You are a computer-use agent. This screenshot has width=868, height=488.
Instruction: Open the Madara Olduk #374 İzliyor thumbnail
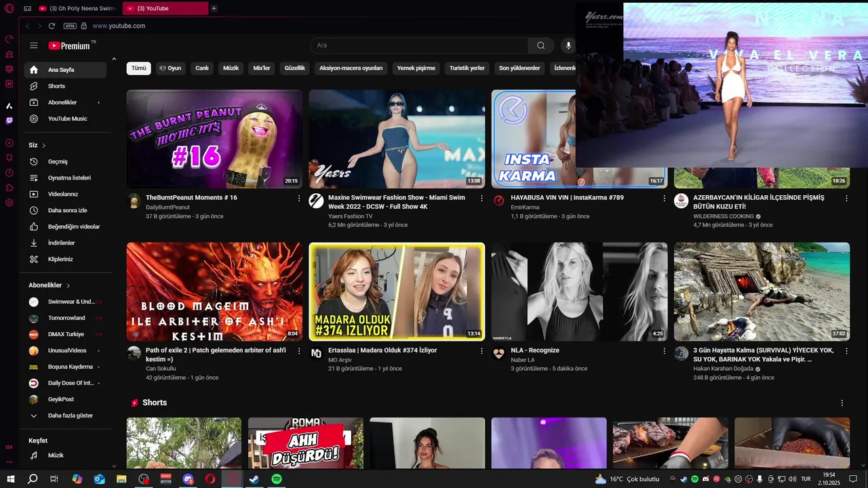[397, 291]
